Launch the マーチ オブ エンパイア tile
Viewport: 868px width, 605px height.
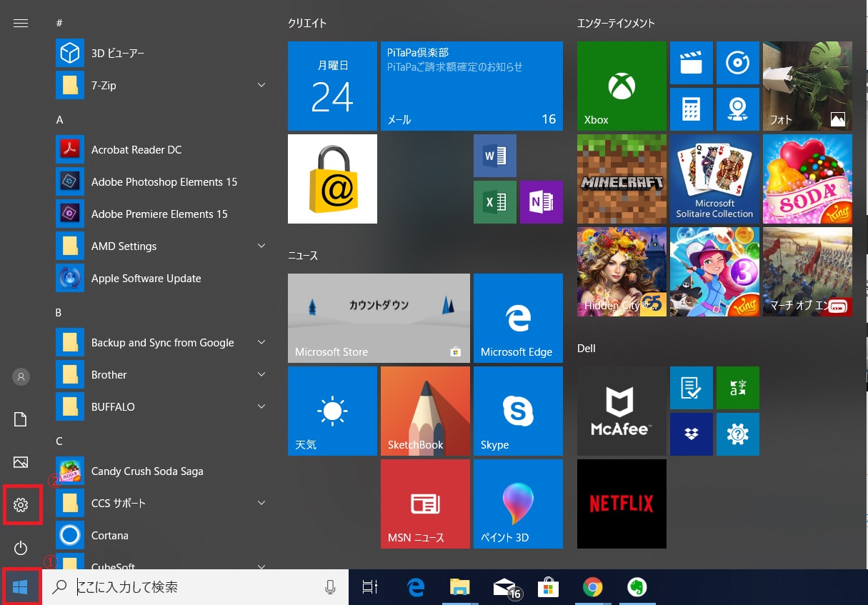tap(807, 271)
